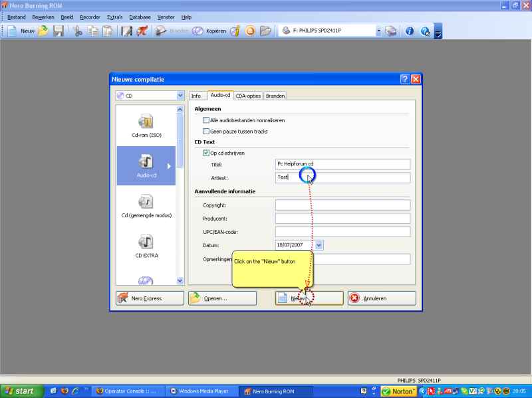Click the help question mark toolbar icon
This screenshot has height=398, width=532.
click(425, 31)
